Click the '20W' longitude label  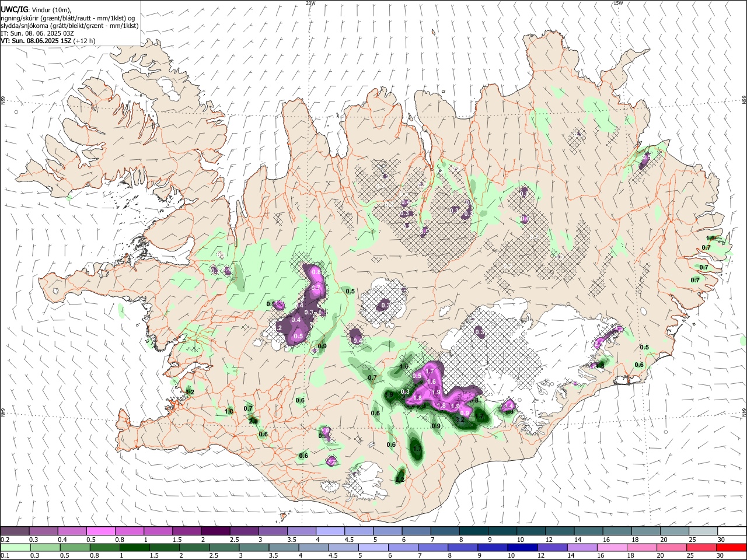click(310, 3)
